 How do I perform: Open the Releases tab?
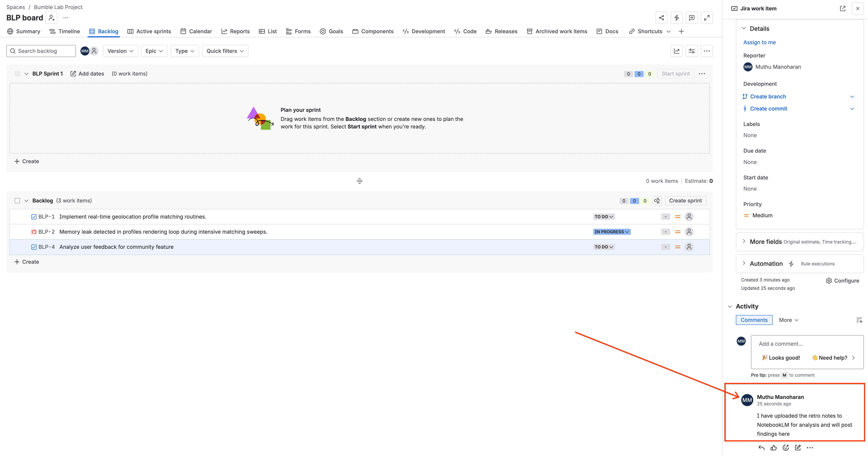point(501,31)
